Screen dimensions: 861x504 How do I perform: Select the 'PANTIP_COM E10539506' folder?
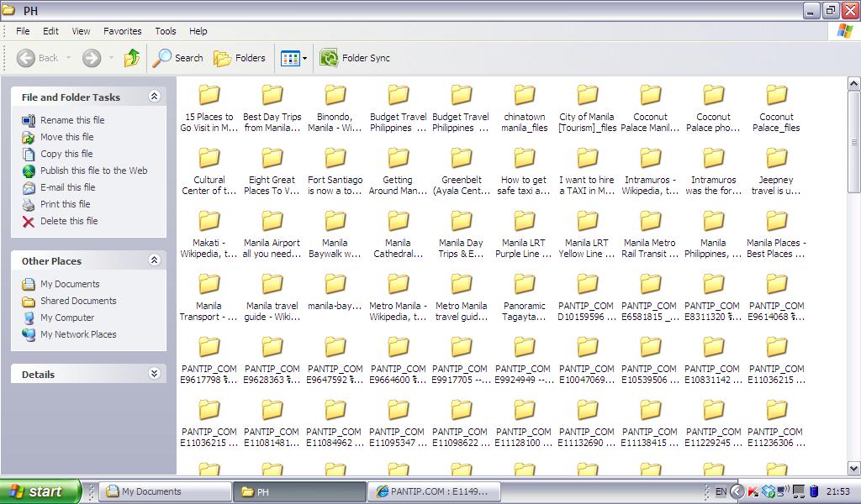coord(650,361)
